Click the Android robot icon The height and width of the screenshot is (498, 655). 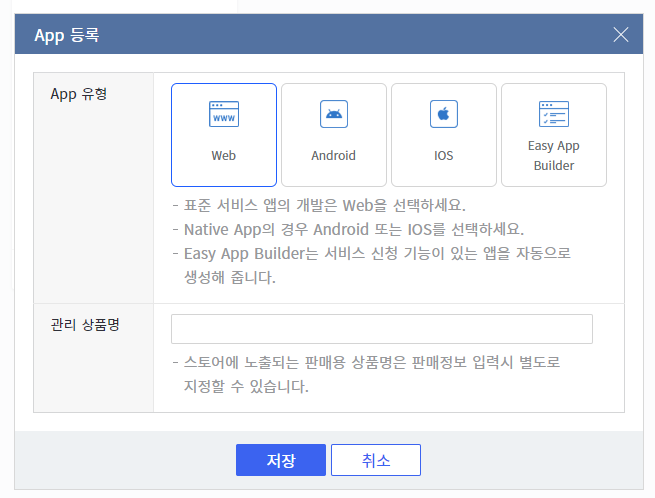click(333, 114)
